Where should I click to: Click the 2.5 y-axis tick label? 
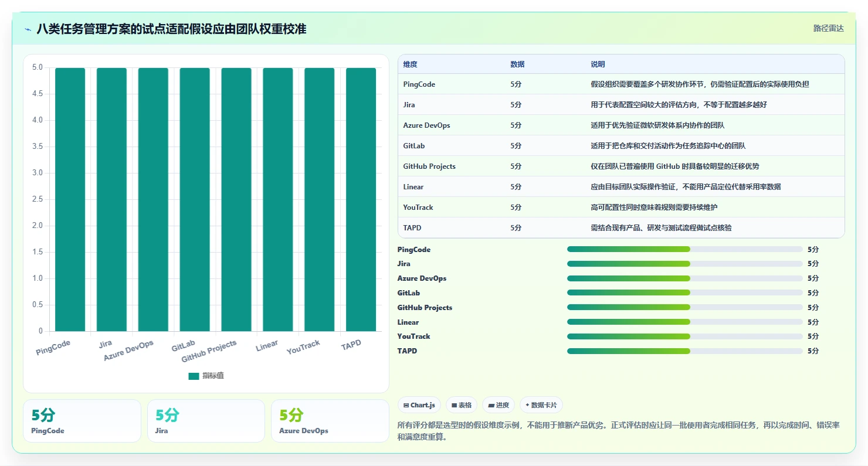pyautogui.click(x=37, y=199)
